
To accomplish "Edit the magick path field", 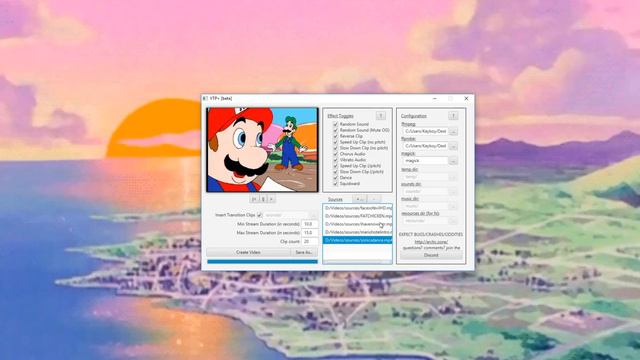I will (x=425, y=161).
